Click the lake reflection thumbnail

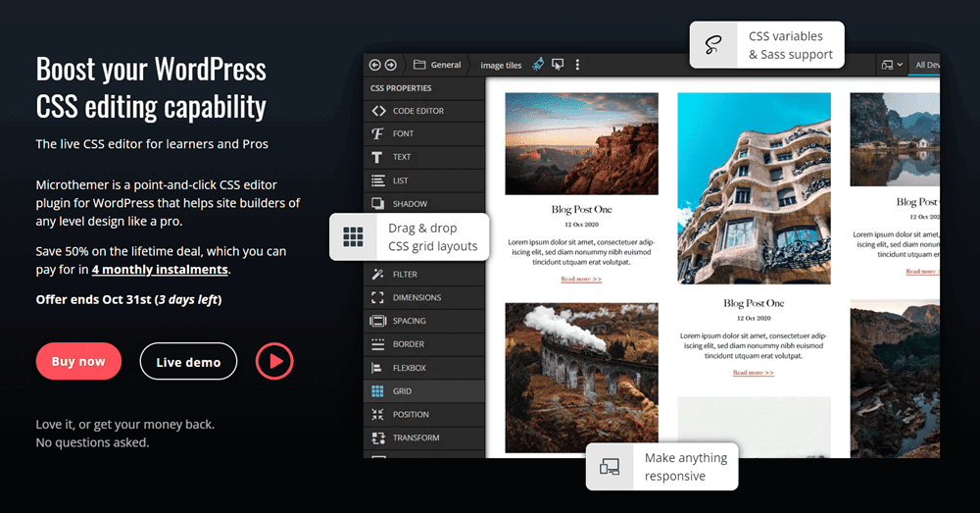pyautogui.click(x=895, y=139)
